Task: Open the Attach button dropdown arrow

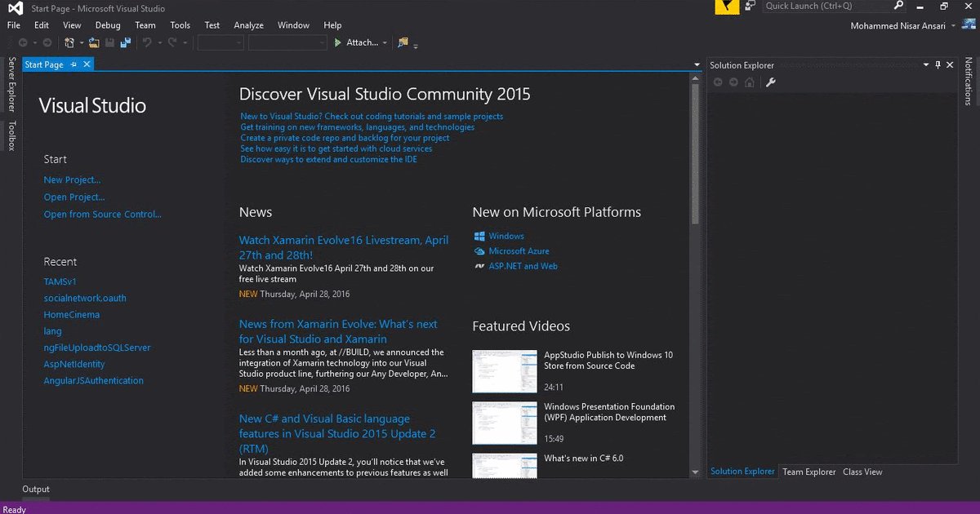Action: (385, 43)
